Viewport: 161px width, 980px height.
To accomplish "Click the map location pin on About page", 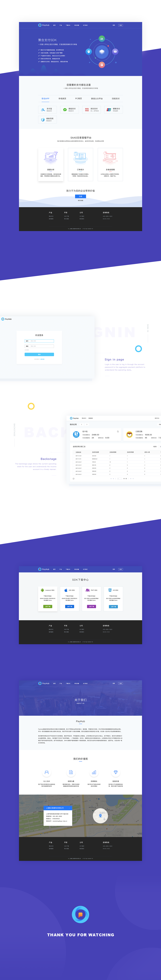I will pos(100,816).
